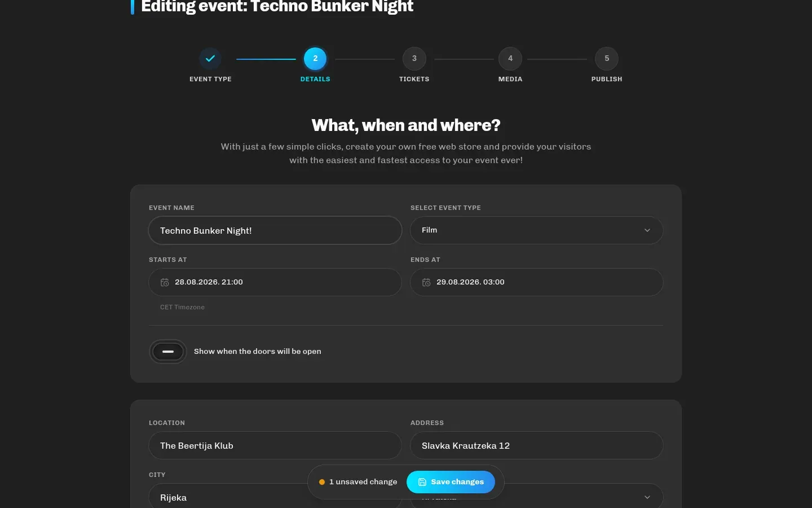Save changes with the blue button
This screenshot has width=812, height=508.
point(451,482)
